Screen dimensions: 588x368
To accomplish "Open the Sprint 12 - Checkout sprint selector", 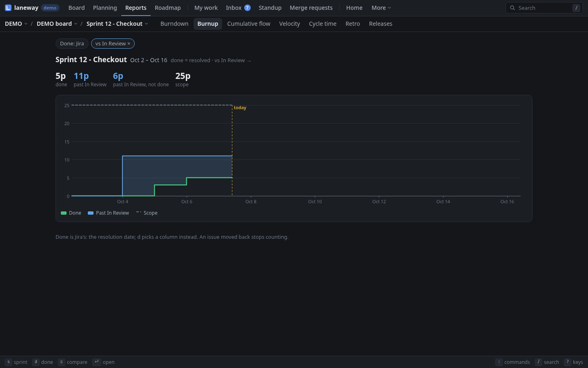I will coord(117,24).
